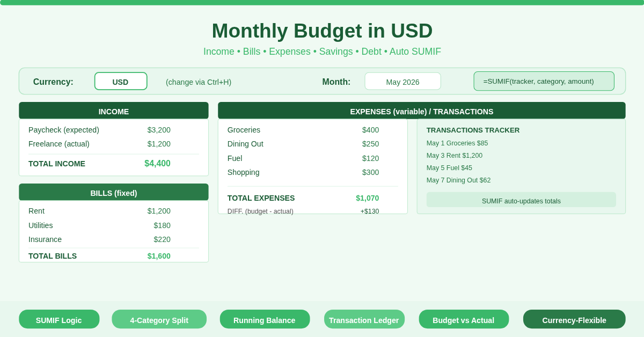Open the Auto SUMIF link
This screenshot has height=337, width=644.
[x=415, y=52]
